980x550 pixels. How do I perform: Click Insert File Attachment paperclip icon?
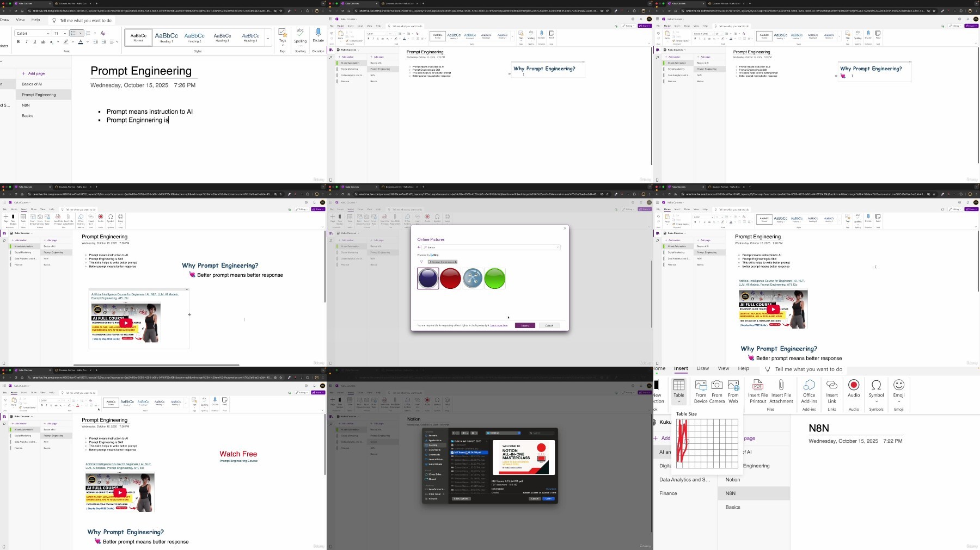click(x=781, y=385)
